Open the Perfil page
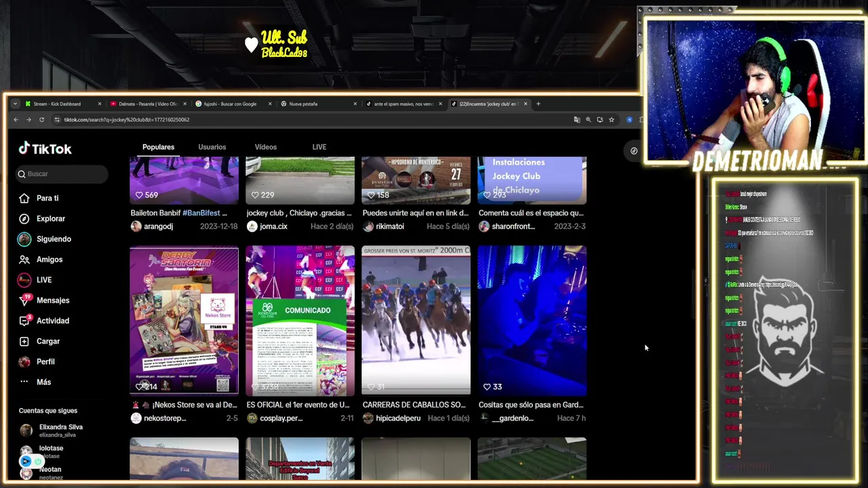Screen dimensions: 868x488 tap(37, 361)
